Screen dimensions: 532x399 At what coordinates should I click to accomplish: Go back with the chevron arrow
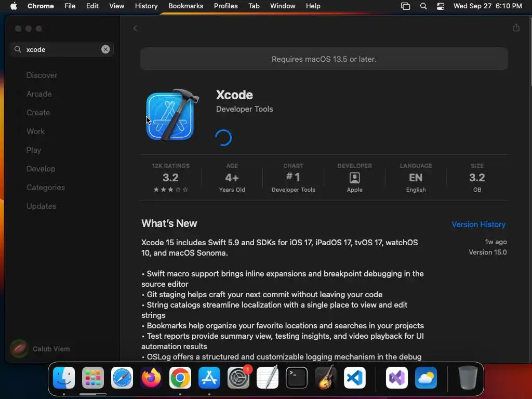click(x=135, y=29)
